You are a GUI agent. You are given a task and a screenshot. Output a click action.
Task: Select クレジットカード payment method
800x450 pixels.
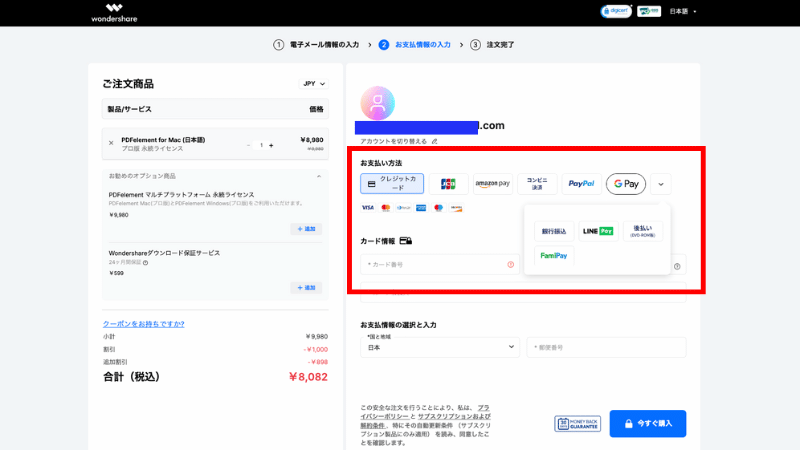(x=392, y=184)
